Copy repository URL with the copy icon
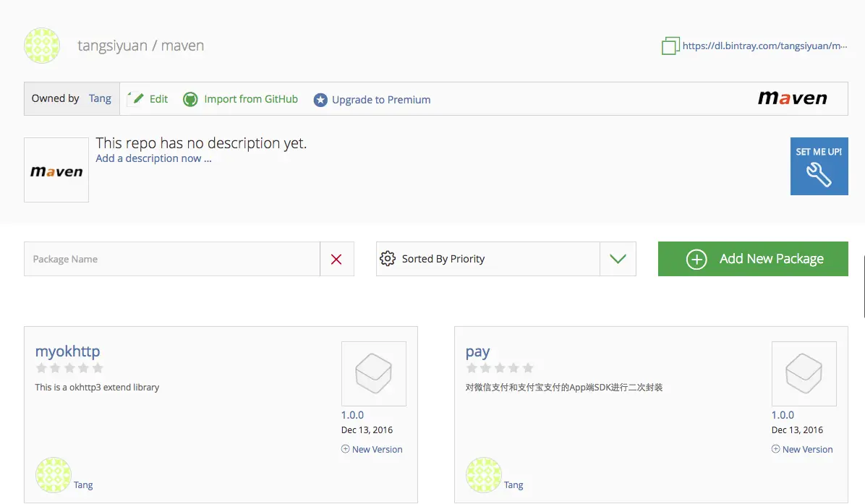This screenshot has width=865, height=504. point(670,46)
